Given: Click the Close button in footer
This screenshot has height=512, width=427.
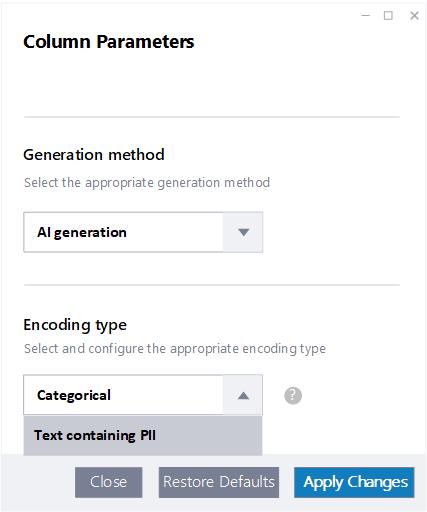Looking at the screenshot, I should tap(109, 482).
